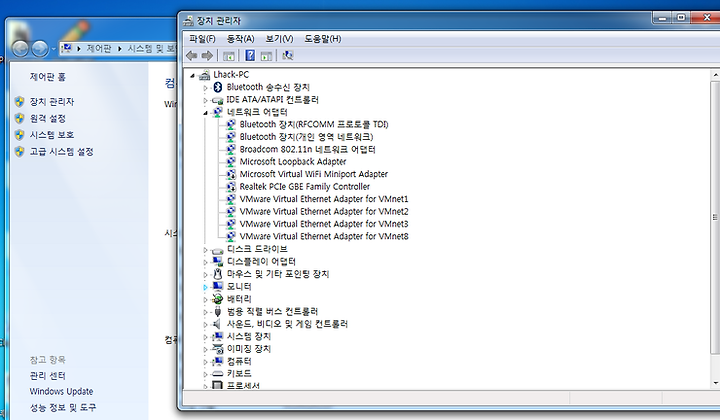Click the 이미징 장치 icon
The height and width of the screenshot is (420, 720).
coord(218,349)
